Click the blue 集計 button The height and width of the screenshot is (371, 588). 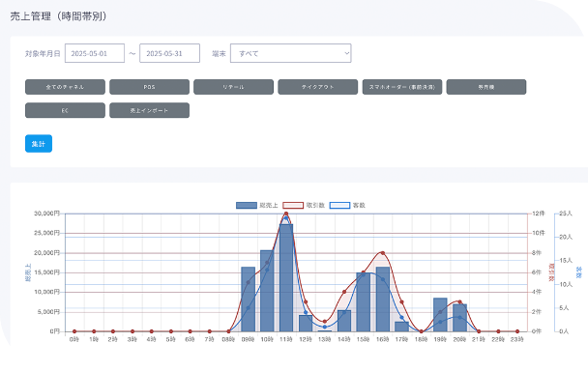(39, 144)
